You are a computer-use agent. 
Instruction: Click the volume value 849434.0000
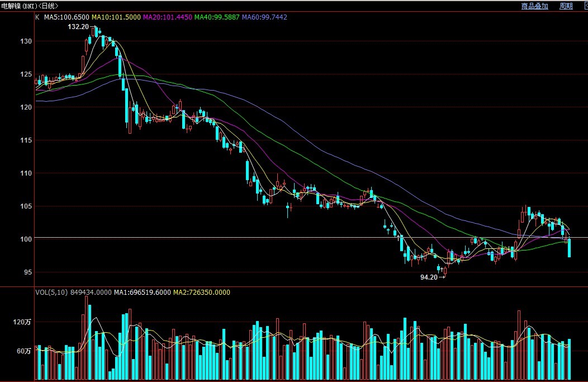[91, 293]
